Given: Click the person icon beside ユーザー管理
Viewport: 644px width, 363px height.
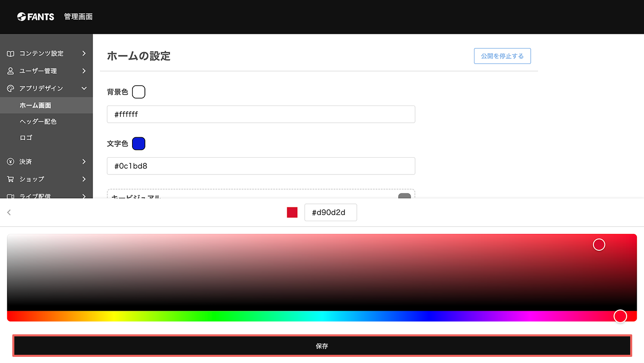Looking at the screenshot, I should [10, 71].
